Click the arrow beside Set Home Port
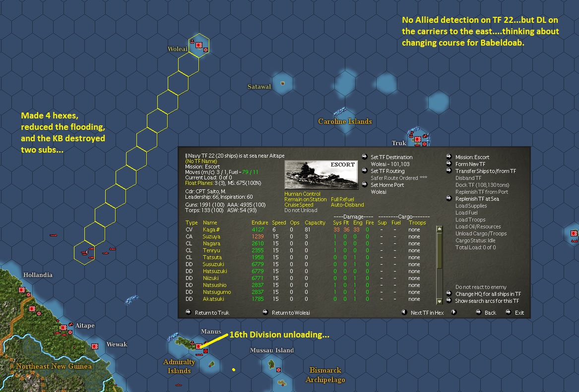 coord(365,184)
